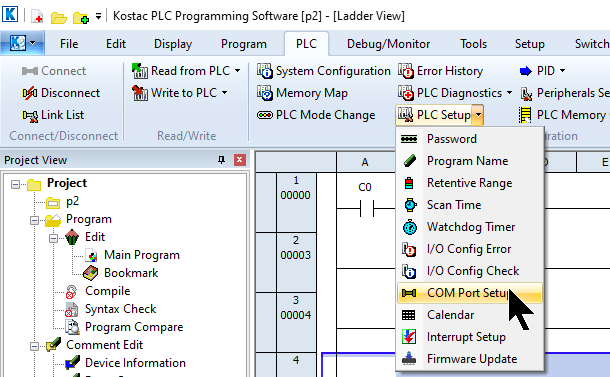Select I/O Config Error menu item
The height and width of the screenshot is (377, 610).
click(x=469, y=249)
